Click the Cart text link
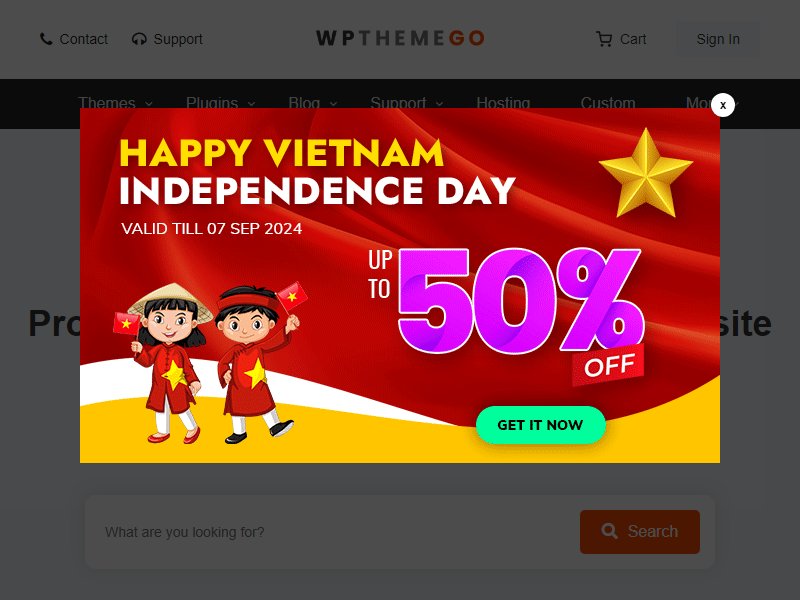The width and height of the screenshot is (800, 600). click(633, 39)
